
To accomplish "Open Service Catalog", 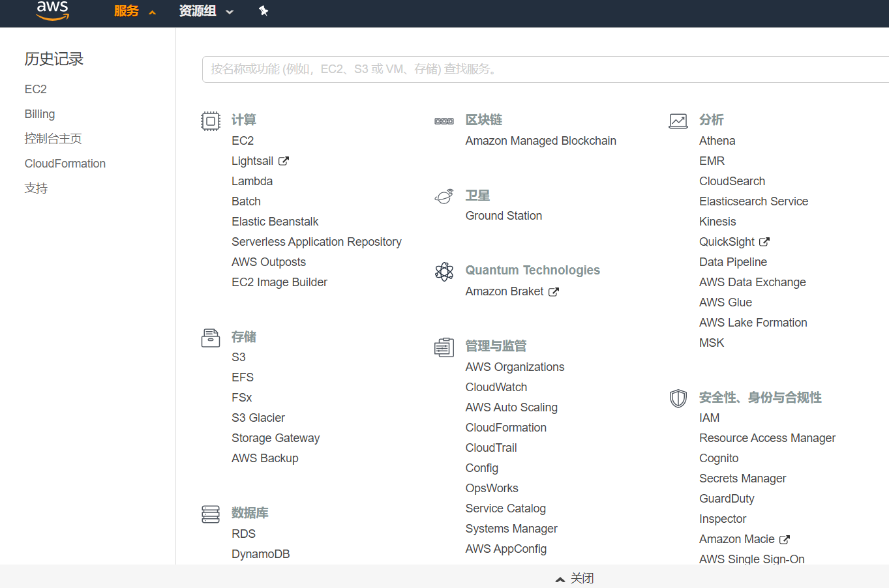I will [505, 508].
